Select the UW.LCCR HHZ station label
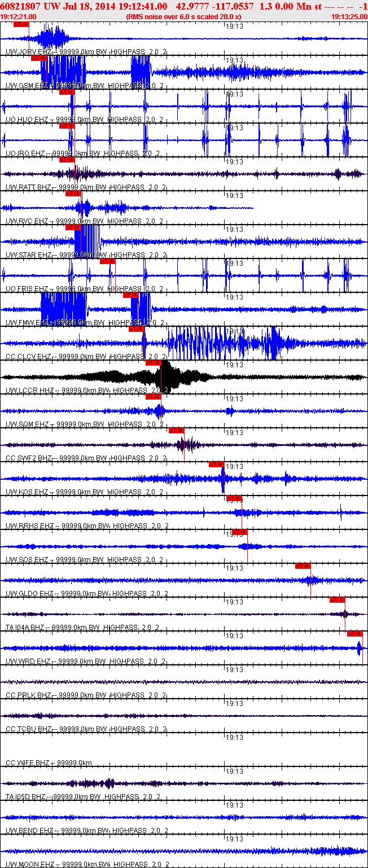Image resolution: width=368 pixels, height=868 pixels. (29, 390)
